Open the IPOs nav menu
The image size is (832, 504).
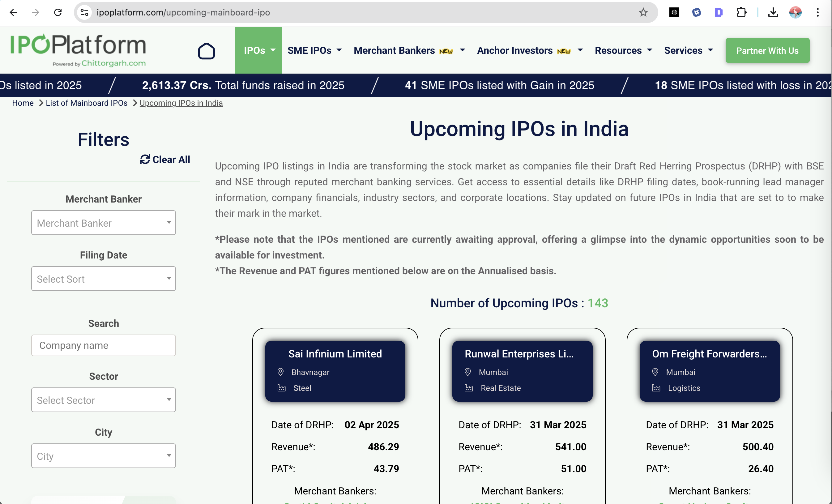pyautogui.click(x=258, y=50)
